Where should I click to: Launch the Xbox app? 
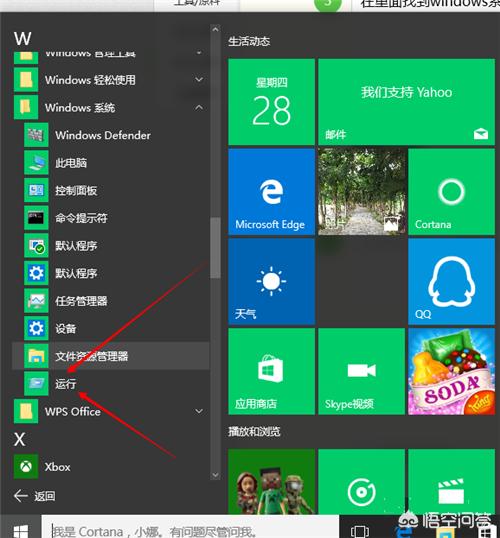(x=111, y=467)
